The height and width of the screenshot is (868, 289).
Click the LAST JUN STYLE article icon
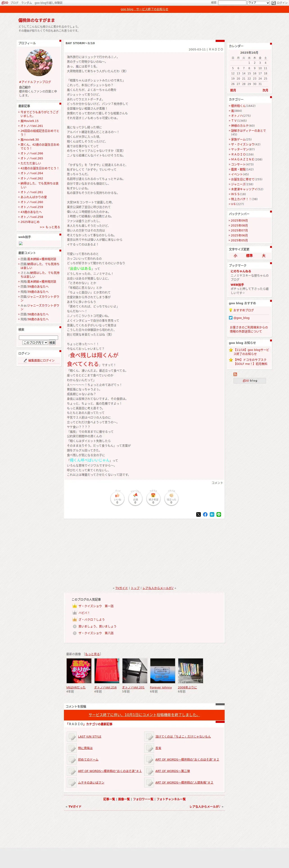point(72,736)
